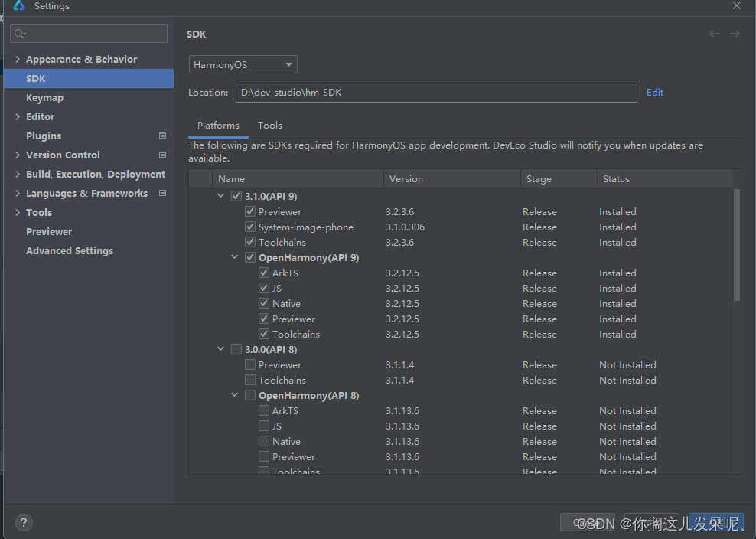
Task: Check ArkTS 3.1.13.6 checkbox
Action: [264, 410]
